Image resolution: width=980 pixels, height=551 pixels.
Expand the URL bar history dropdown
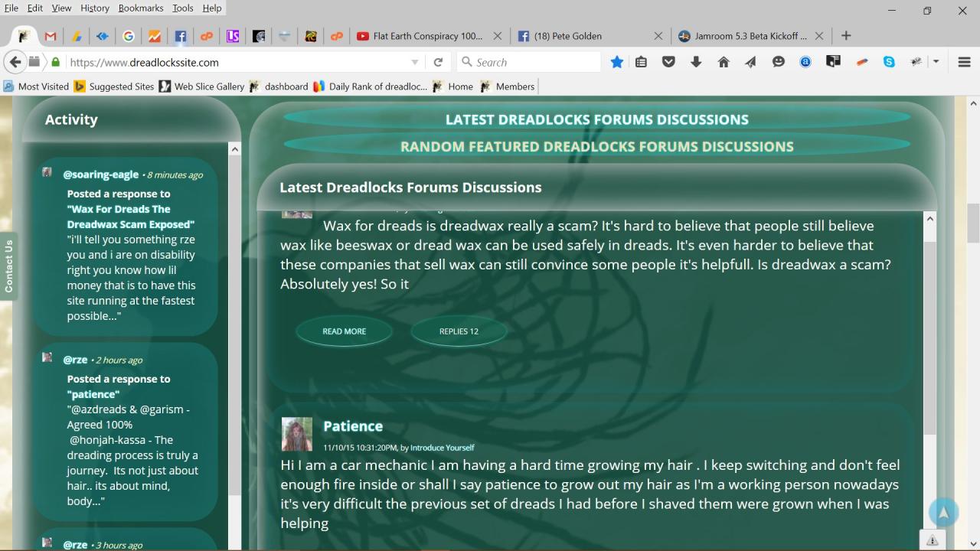click(x=415, y=62)
